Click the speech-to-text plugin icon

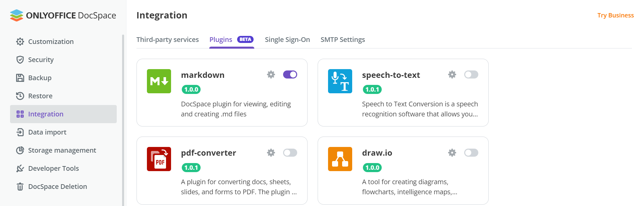tap(340, 81)
